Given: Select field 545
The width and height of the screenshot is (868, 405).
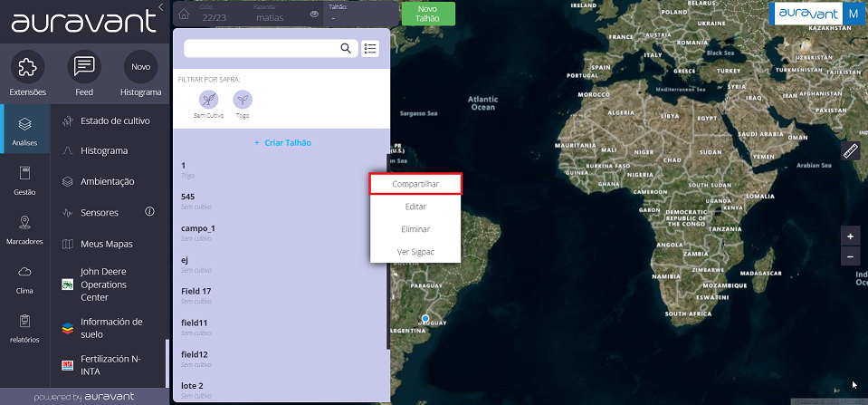Looking at the screenshot, I should coord(281,201).
